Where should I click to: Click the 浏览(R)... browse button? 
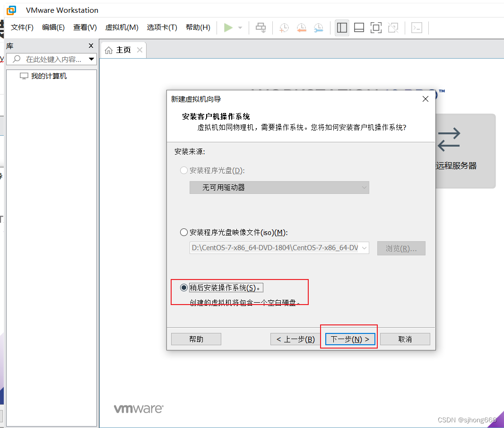click(x=401, y=248)
